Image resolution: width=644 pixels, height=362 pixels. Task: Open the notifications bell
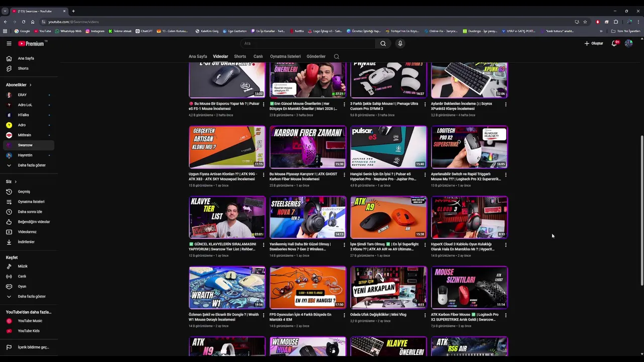pos(614,43)
